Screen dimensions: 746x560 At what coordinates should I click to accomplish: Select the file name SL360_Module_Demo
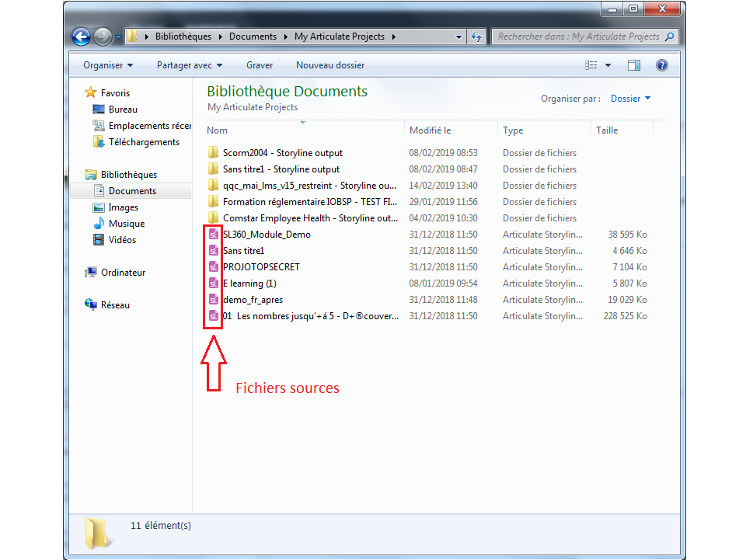[267, 235]
